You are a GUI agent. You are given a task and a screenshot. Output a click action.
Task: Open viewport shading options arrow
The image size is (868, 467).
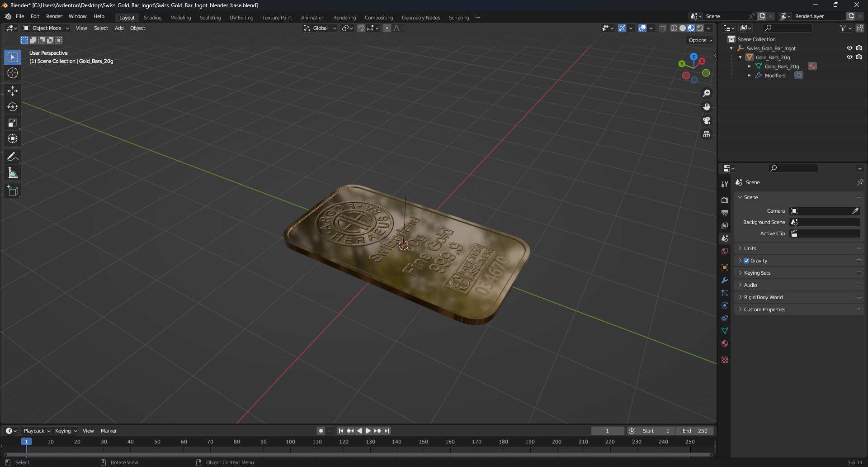coord(708,28)
